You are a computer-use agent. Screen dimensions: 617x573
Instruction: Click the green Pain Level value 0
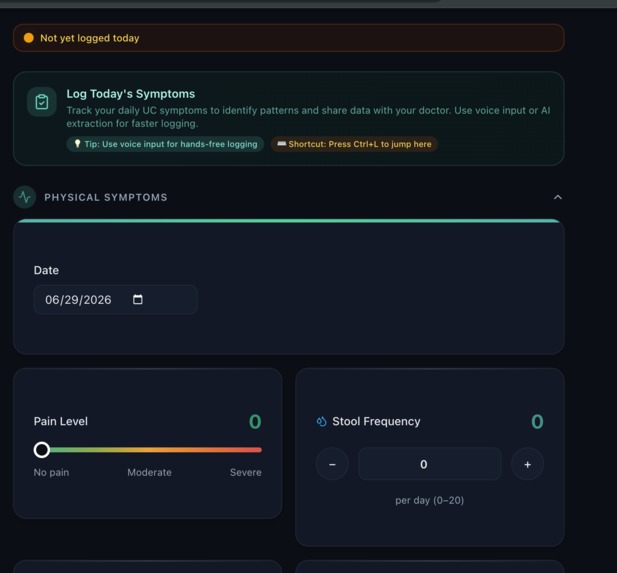[x=255, y=421]
